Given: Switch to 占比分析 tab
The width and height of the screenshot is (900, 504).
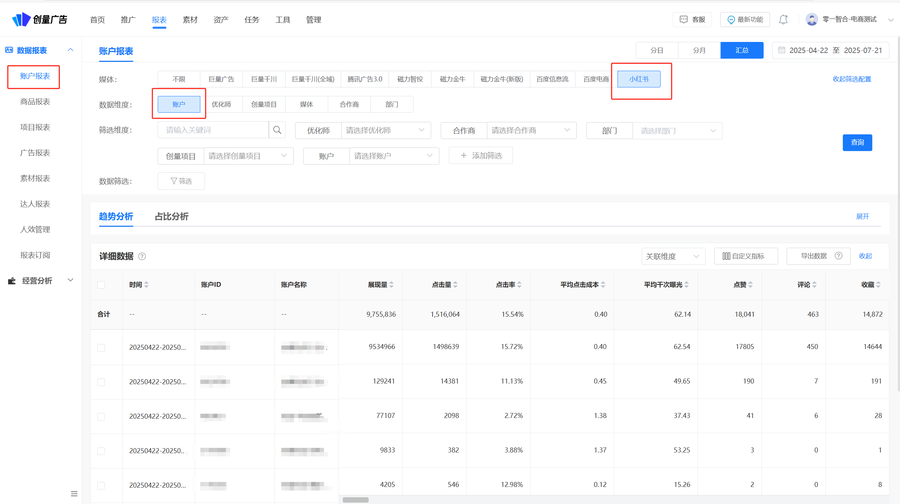Looking at the screenshot, I should point(172,216).
